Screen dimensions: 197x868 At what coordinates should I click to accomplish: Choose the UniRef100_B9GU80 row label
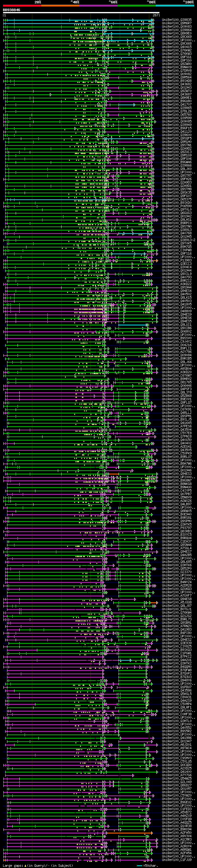pyautogui.click(x=177, y=101)
